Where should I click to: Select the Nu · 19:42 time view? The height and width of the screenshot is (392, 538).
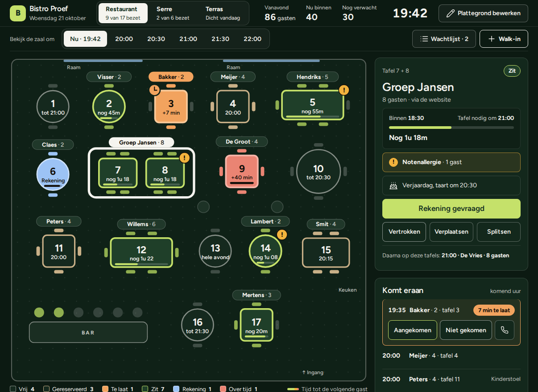(x=85, y=39)
